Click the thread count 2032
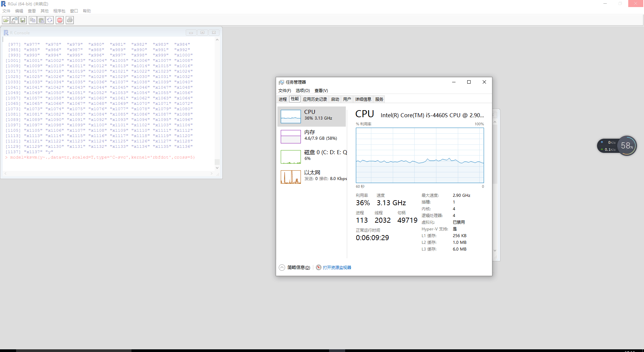The width and height of the screenshot is (644, 352). (x=383, y=220)
